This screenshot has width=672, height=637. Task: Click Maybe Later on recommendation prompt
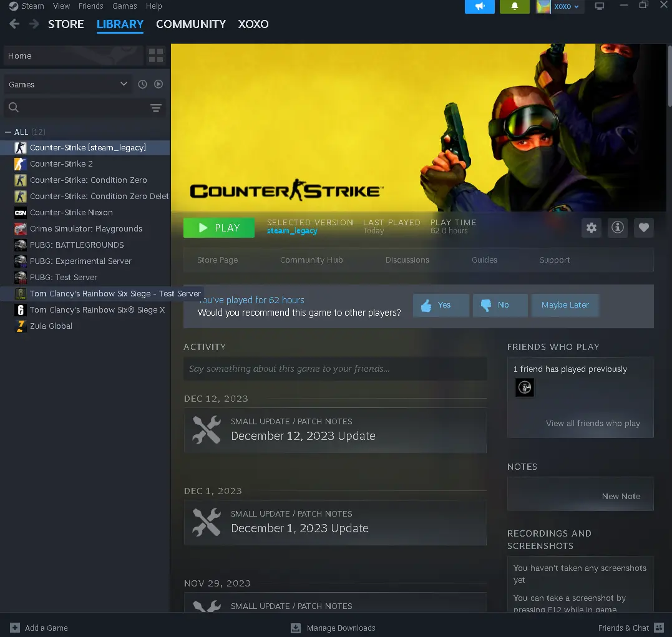[565, 305]
